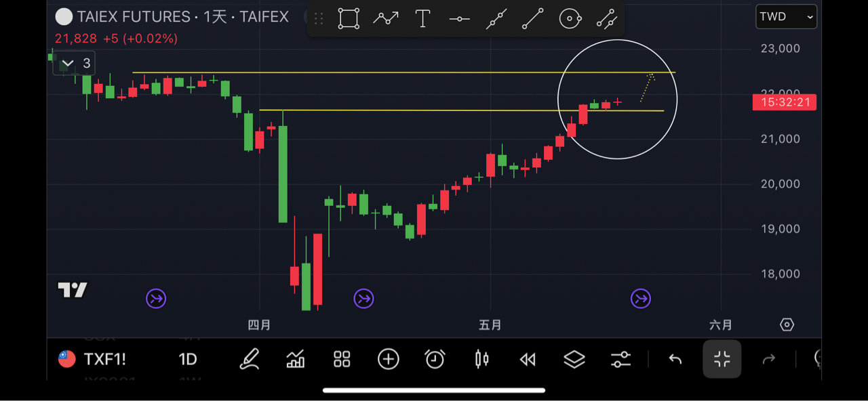Tap the purple marker near April start
Viewport: 868px width, 401px height.
156,298
